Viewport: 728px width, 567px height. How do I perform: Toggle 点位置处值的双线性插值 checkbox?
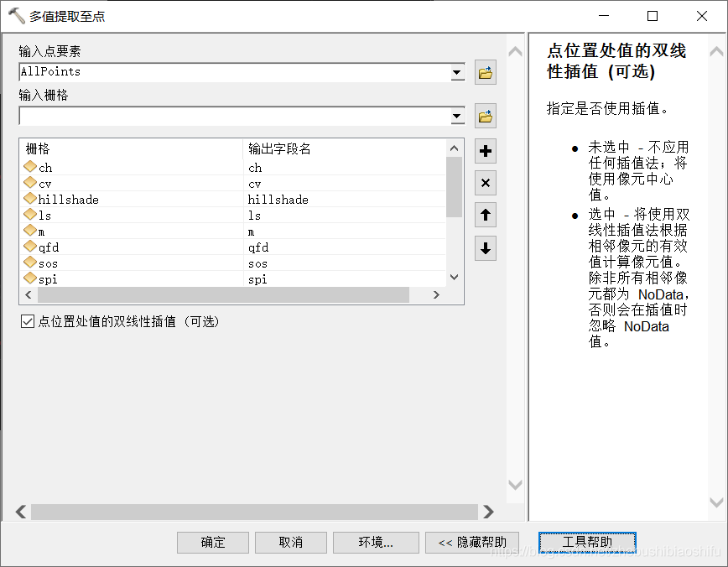click(x=28, y=321)
